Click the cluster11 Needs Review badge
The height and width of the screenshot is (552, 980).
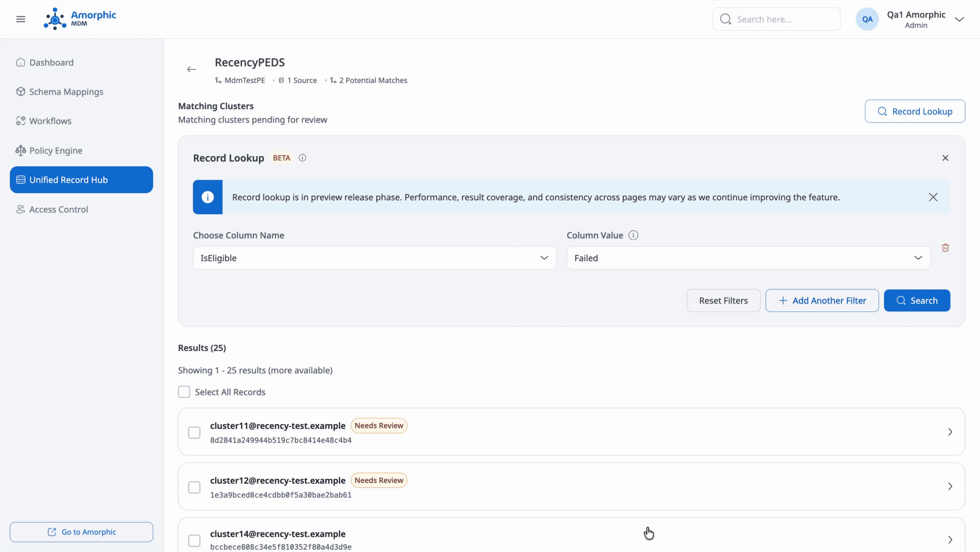[378, 426]
